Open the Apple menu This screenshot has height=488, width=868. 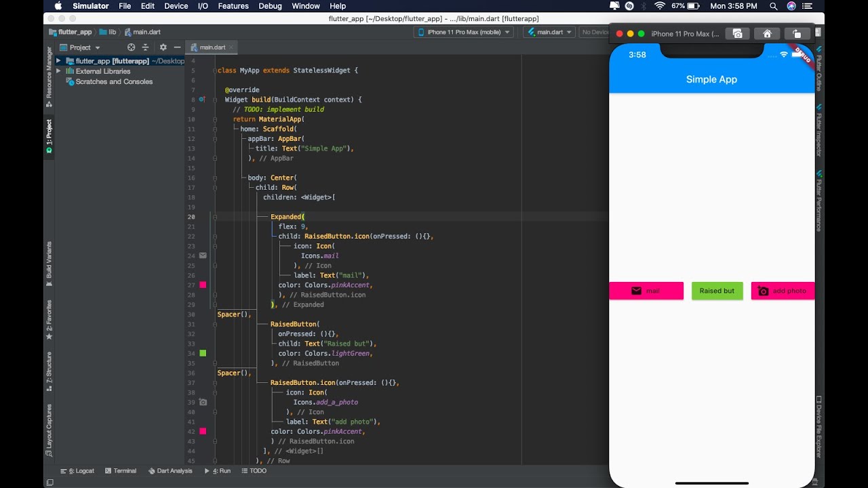pyautogui.click(x=58, y=6)
